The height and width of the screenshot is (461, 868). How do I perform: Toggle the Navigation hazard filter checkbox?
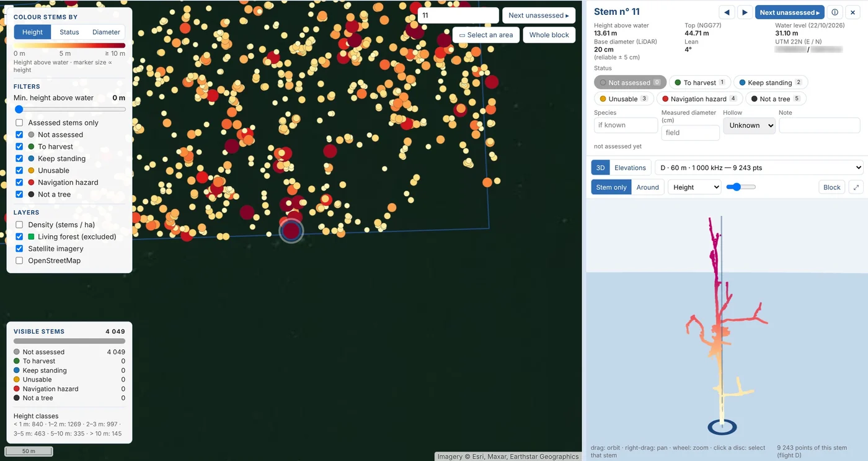point(19,182)
